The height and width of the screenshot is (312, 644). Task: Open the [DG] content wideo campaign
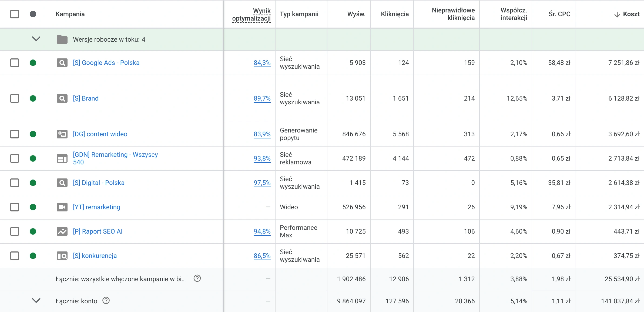(100, 134)
